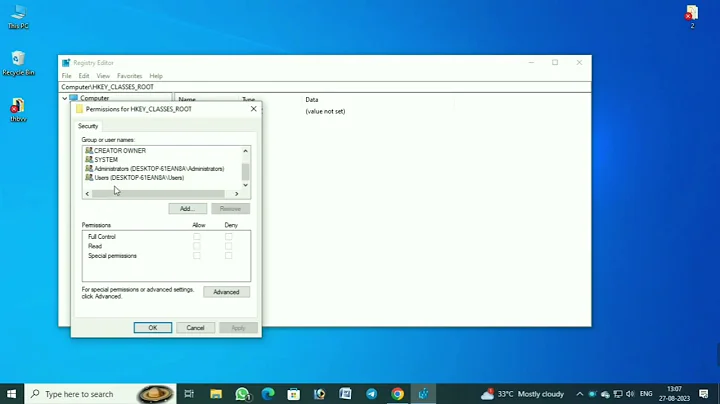Click the Saturn search highlight image
720x404 pixels.
156,394
